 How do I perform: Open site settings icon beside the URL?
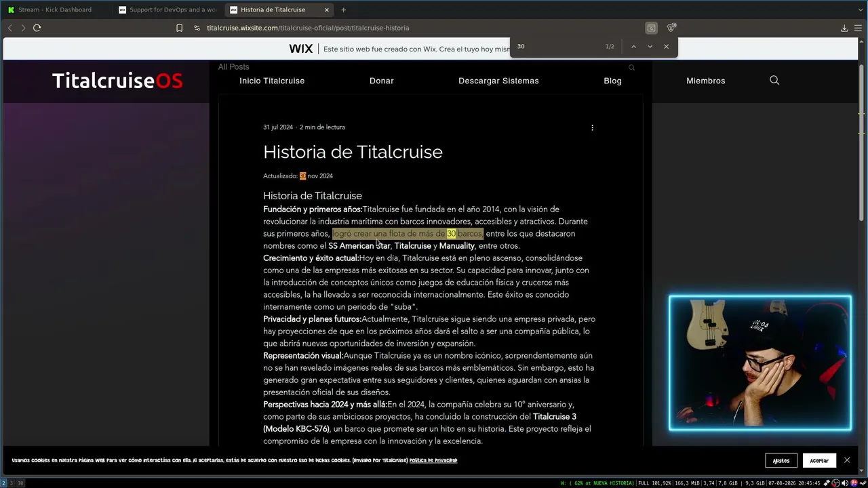pyautogui.click(x=197, y=28)
